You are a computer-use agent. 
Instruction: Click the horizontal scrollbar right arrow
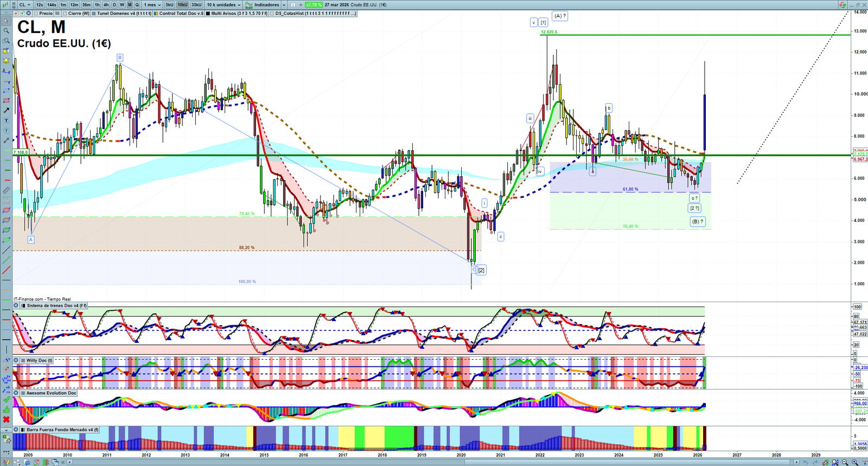[796, 462]
